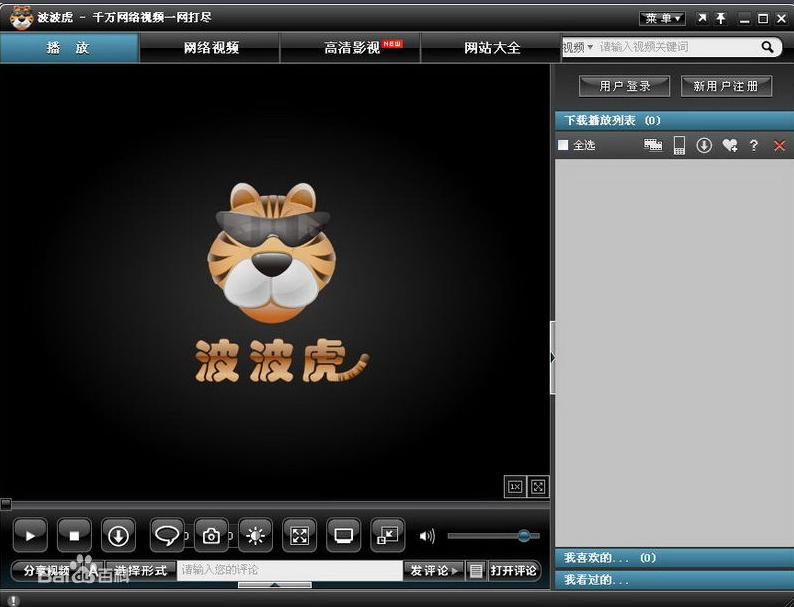Minimize the 波波虎 window
This screenshot has width=794, height=607.
(x=744, y=19)
